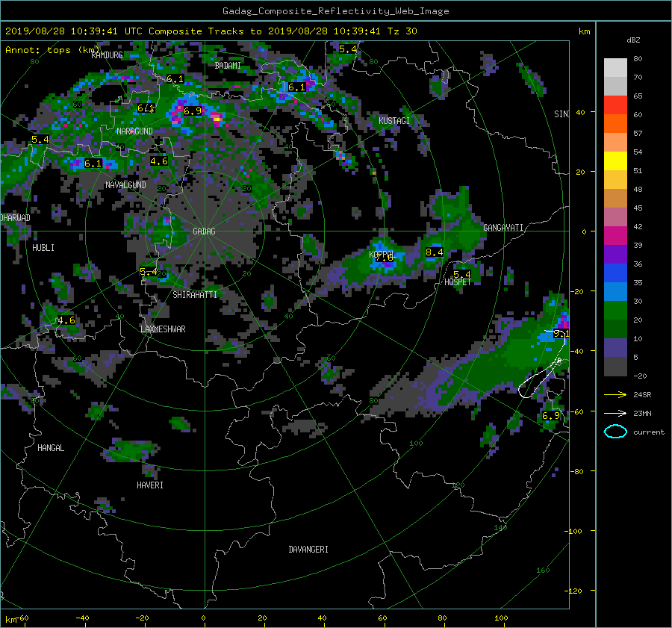Pick the red 65-60 dBZ color swatch

615,105
